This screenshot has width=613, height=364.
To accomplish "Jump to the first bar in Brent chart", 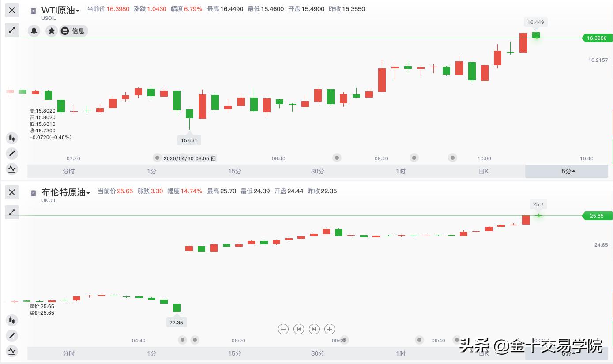I will (299, 329).
